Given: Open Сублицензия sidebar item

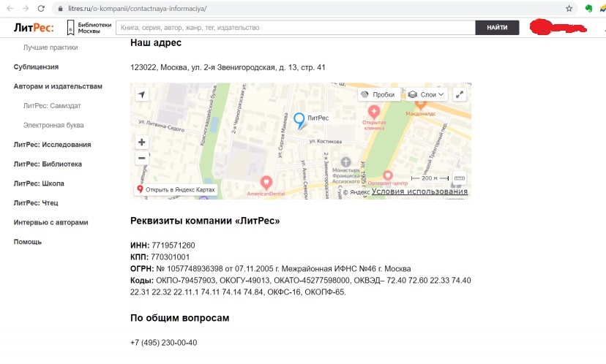Looking at the screenshot, I should pyautogui.click(x=36, y=67).
